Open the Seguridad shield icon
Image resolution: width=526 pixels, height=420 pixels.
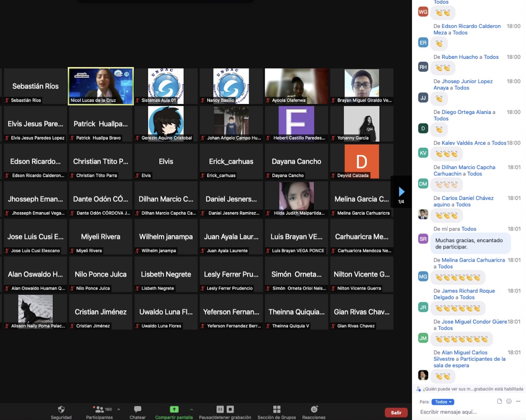tap(61, 409)
